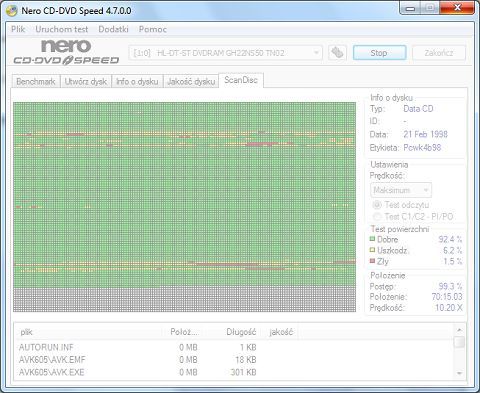Open the Pomoc menu

coord(153,29)
